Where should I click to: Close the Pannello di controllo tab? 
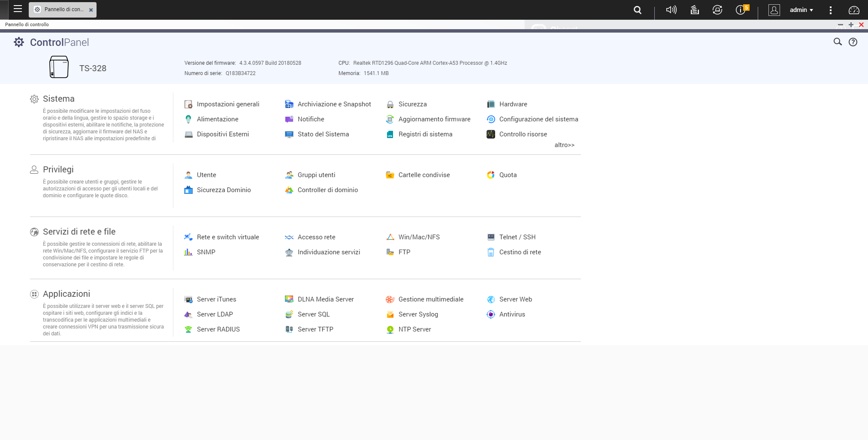[x=91, y=10]
